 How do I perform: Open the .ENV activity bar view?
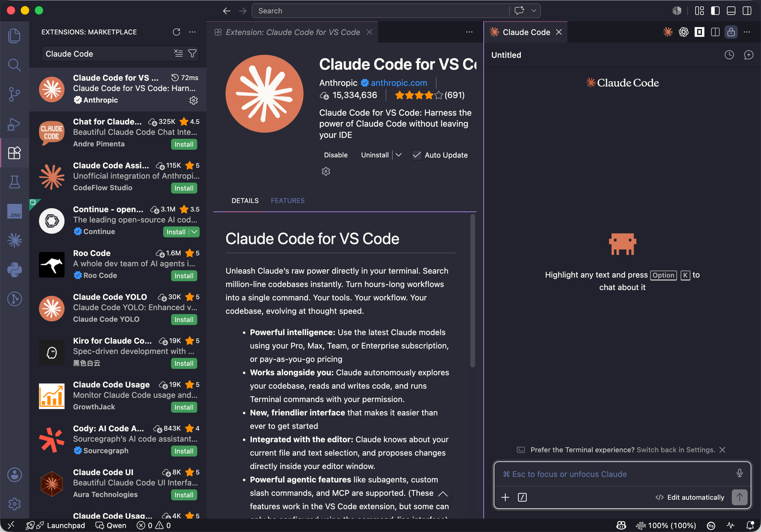coord(14,212)
